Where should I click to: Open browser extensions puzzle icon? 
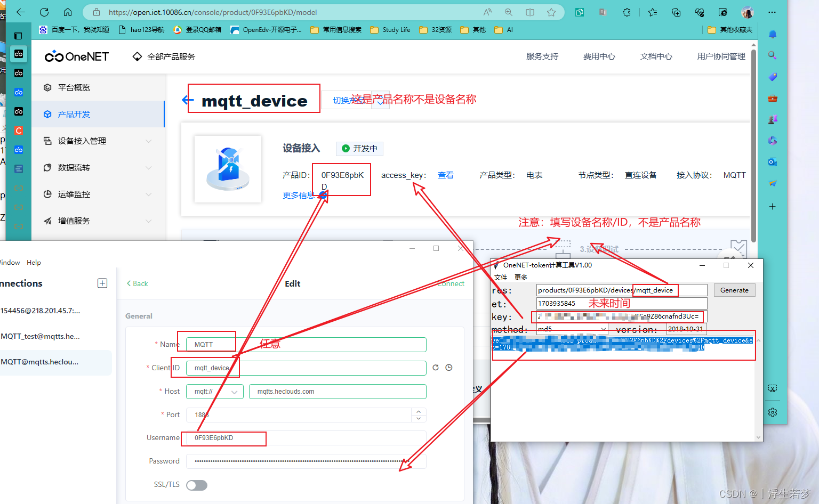(x=627, y=12)
